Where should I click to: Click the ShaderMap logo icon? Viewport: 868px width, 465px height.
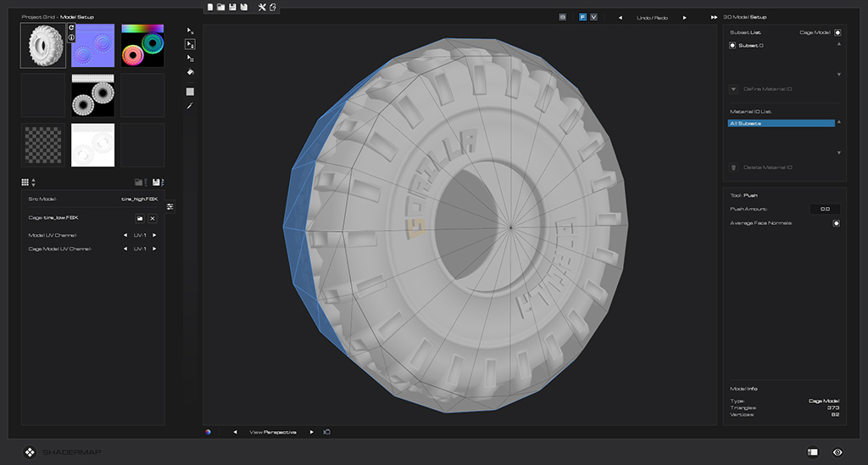tap(30, 452)
